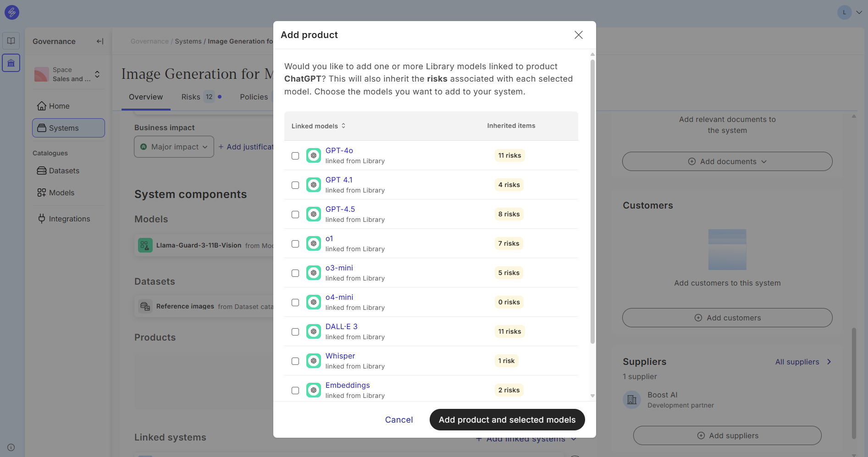Open Models in the sidebar catalogues
868x457 pixels.
pyautogui.click(x=61, y=193)
